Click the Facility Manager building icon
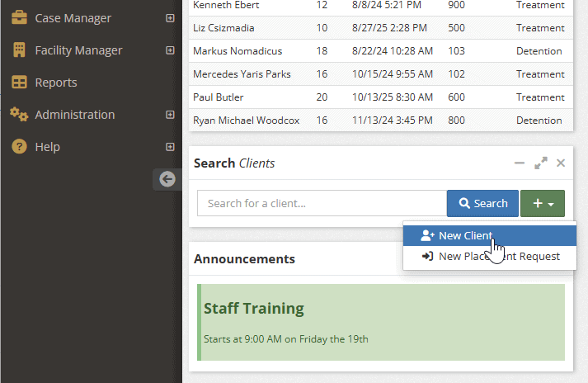This screenshot has width=588, height=383. (19, 50)
